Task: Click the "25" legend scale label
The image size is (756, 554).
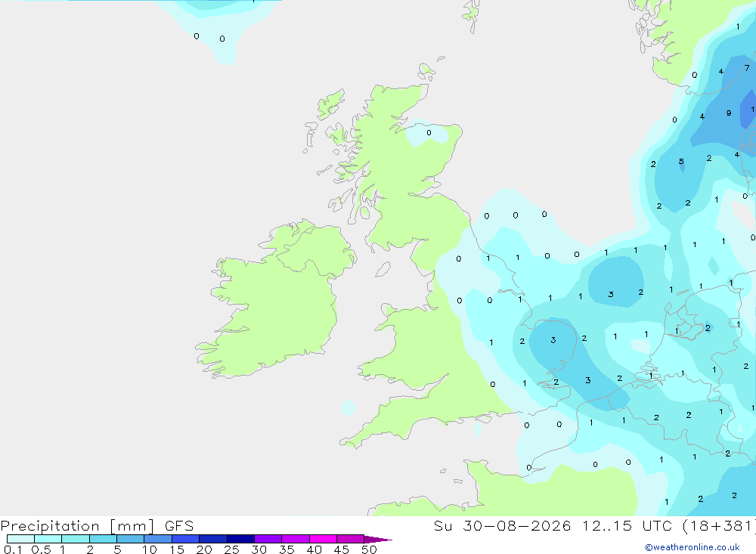Action: (231, 549)
